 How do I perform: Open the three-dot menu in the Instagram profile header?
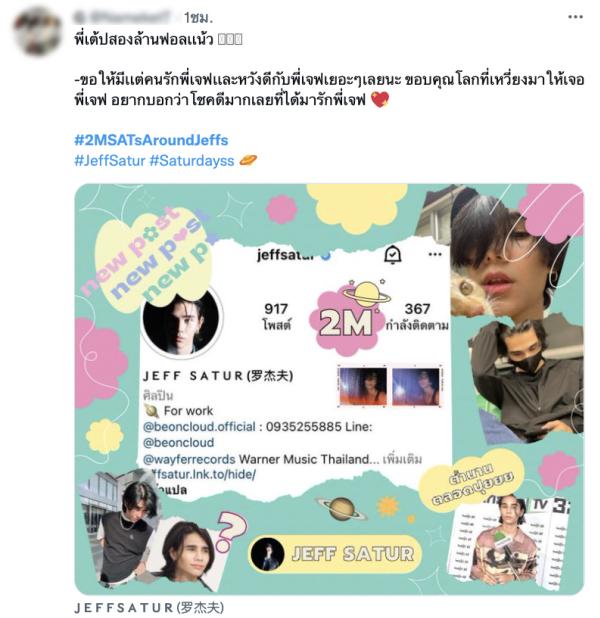(435, 254)
